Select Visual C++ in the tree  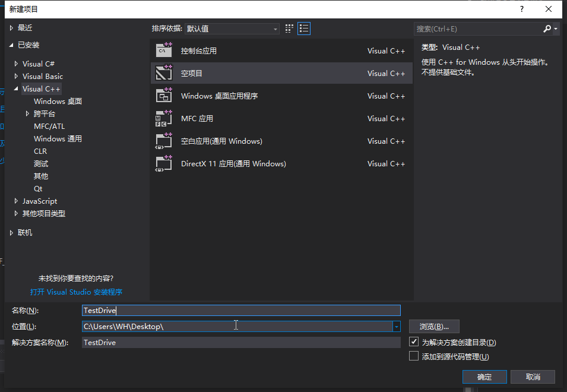[x=41, y=88]
